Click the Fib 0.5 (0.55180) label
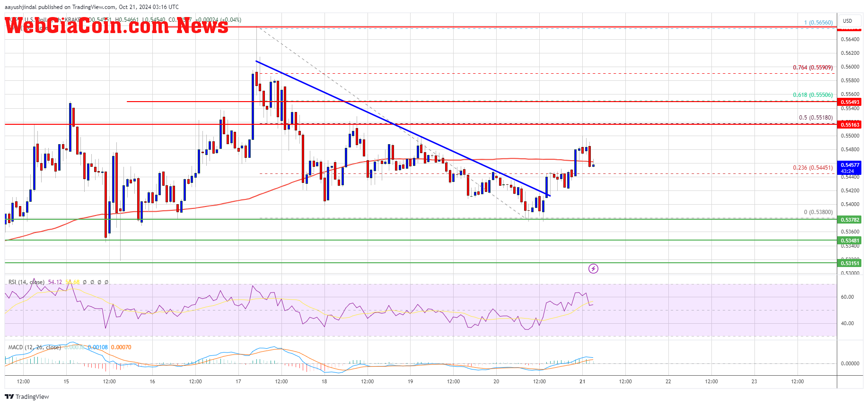 coord(815,118)
